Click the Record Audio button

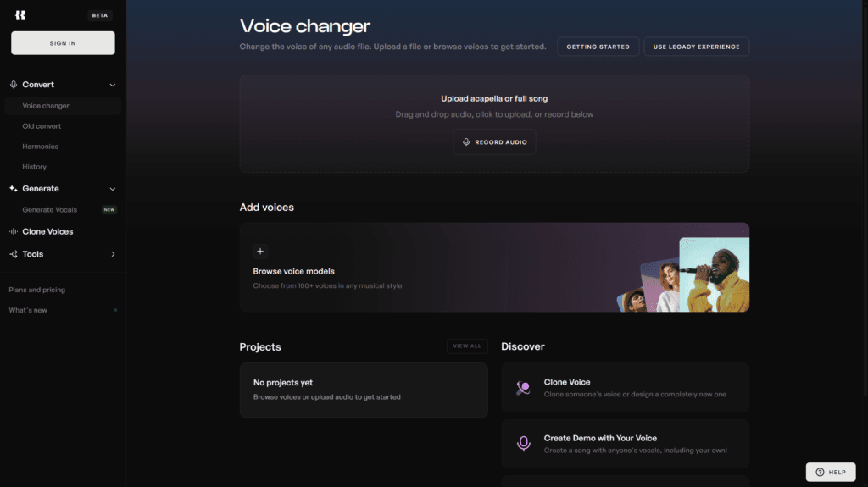click(494, 142)
